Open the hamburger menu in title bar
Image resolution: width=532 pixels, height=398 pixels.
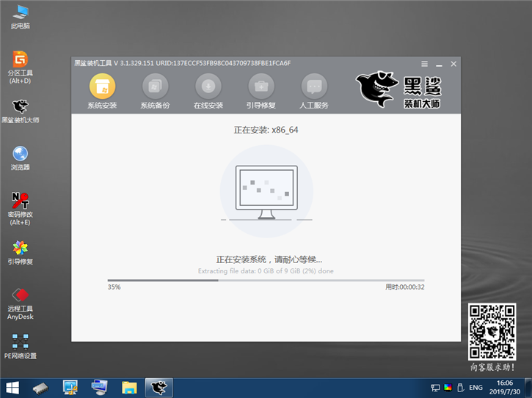tap(425, 64)
